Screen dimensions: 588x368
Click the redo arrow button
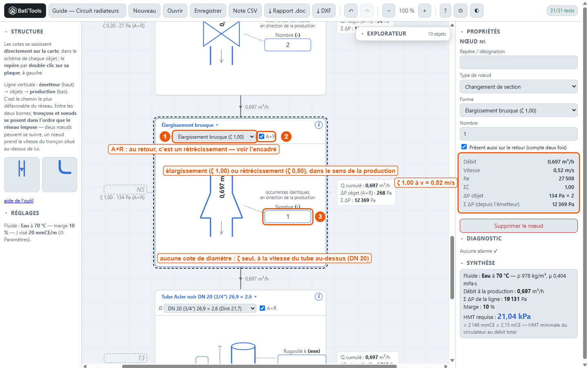coord(367,11)
